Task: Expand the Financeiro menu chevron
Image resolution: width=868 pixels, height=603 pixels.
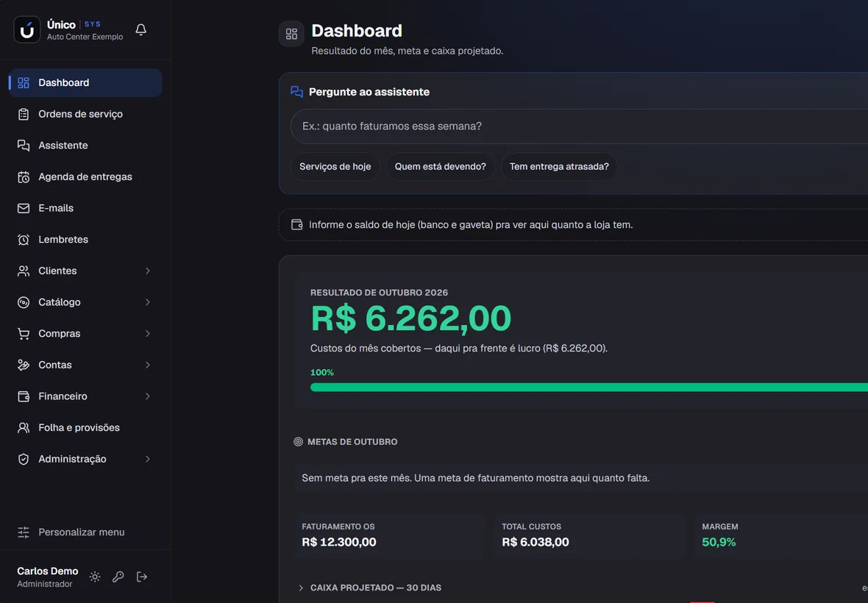Action: [x=148, y=396]
